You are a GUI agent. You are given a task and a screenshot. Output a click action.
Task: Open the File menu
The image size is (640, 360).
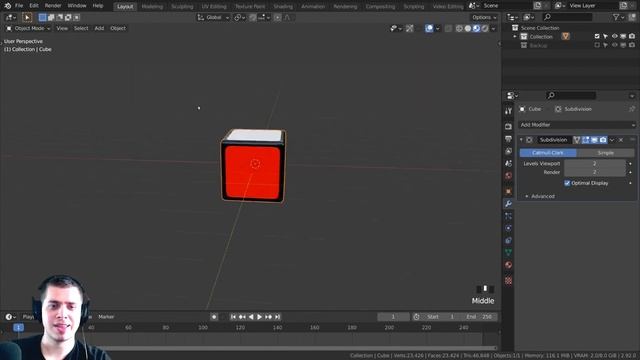point(19,6)
